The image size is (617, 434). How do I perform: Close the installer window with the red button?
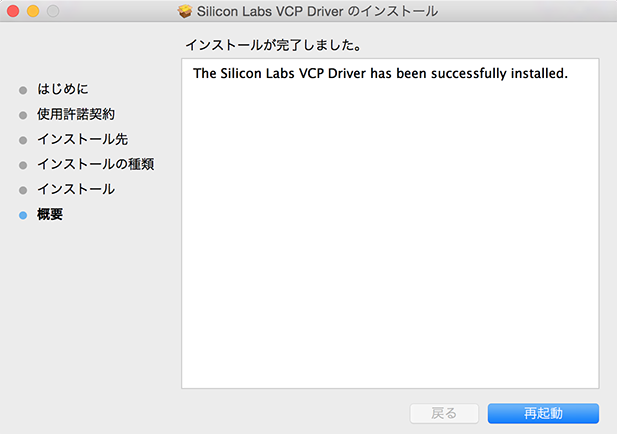point(13,11)
